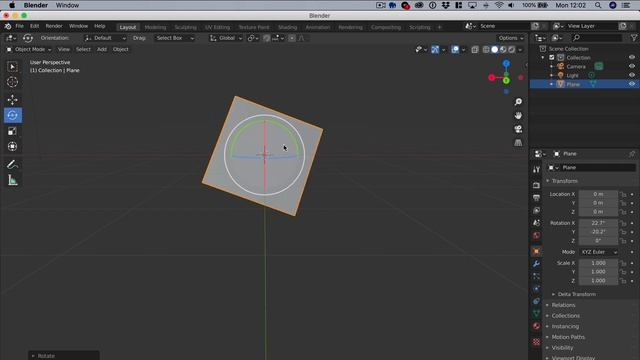Click the green Y axis gizmo ball
The image size is (640, 360).
click(x=506, y=81)
